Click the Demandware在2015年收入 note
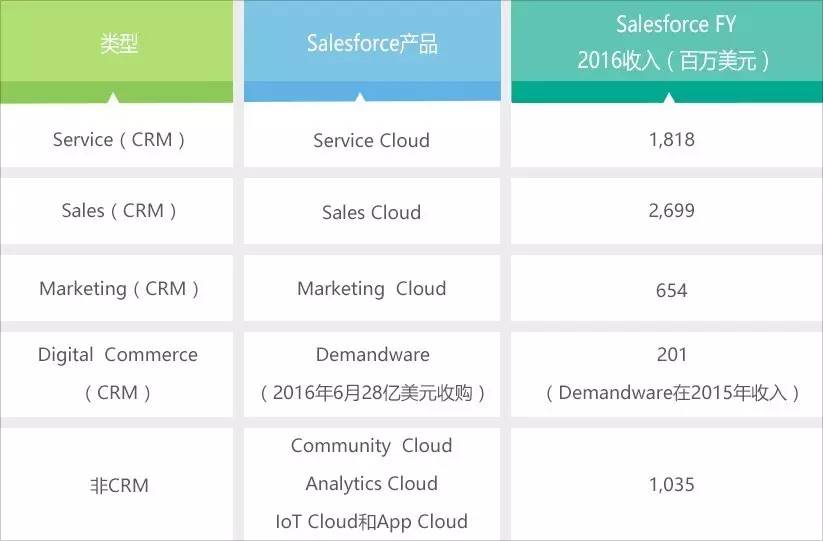 671,393
